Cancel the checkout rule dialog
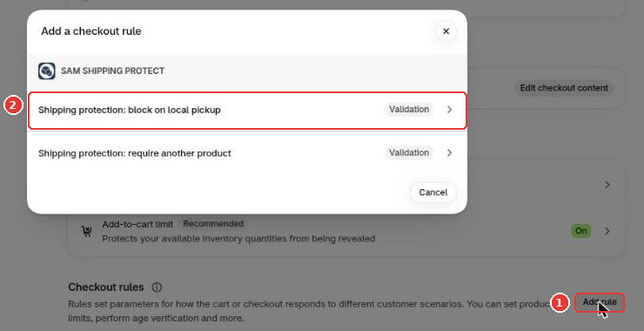This screenshot has height=331, width=644. (x=433, y=193)
